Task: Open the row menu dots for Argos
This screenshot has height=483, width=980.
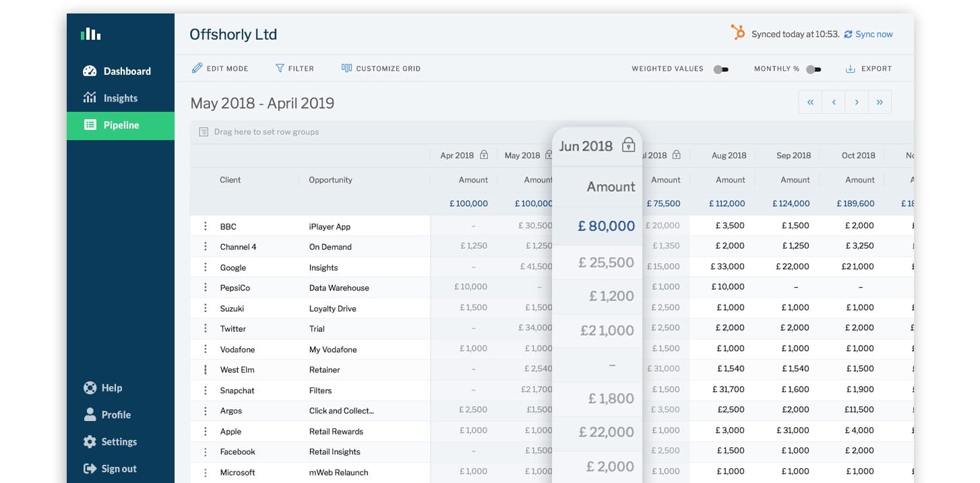Action: pyautogui.click(x=206, y=410)
